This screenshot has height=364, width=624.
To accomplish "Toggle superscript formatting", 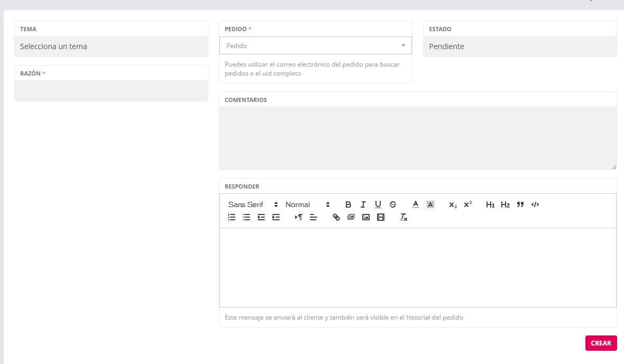I will coord(468,204).
